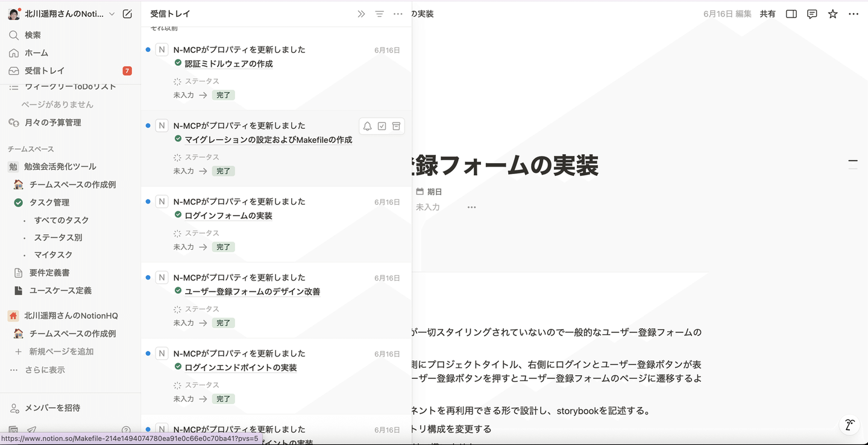Click the 完了 tag in the ログインフォームの実装 notification
The width and height of the screenshot is (868, 445).
(224, 247)
